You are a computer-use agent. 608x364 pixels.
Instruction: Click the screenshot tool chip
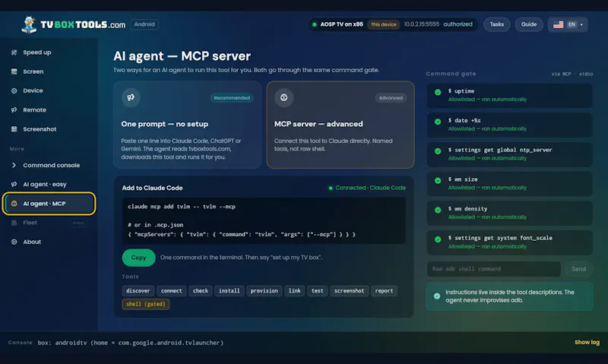(x=349, y=291)
